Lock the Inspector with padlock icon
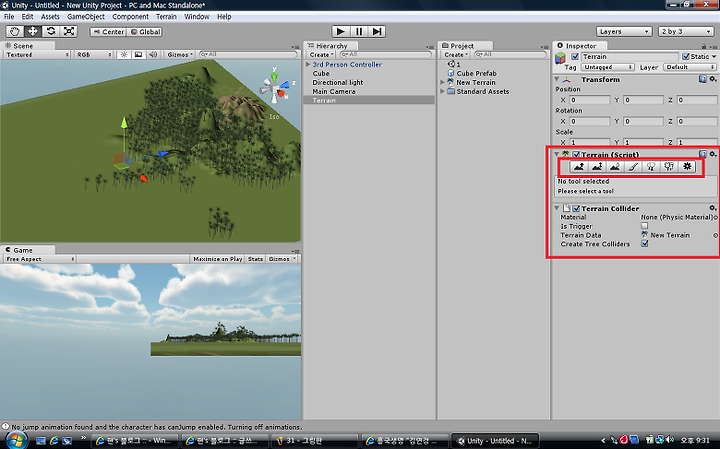This screenshot has width=720, height=449. pyautogui.click(x=703, y=46)
